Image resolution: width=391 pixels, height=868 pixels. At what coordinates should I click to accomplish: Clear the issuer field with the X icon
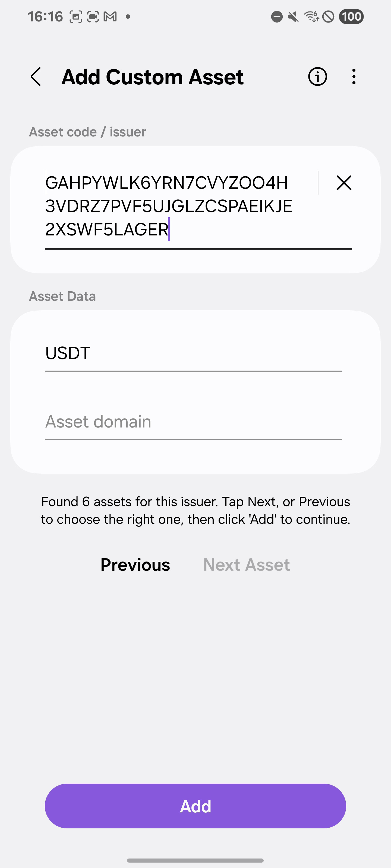click(344, 183)
